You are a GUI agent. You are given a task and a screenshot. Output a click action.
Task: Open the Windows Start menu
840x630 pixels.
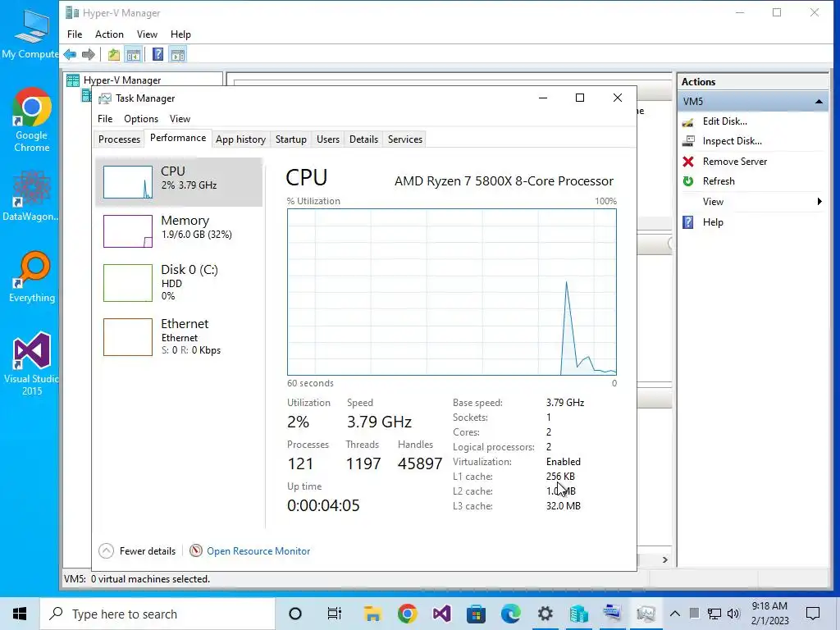[x=20, y=614]
